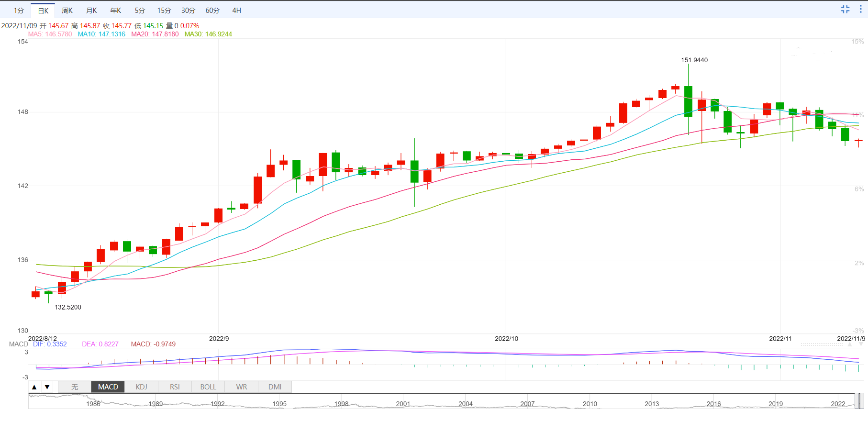Click the range slider handle at the end of the overview timeline
The height and width of the screenshot is (421, 868).
[x=859, y=401]
